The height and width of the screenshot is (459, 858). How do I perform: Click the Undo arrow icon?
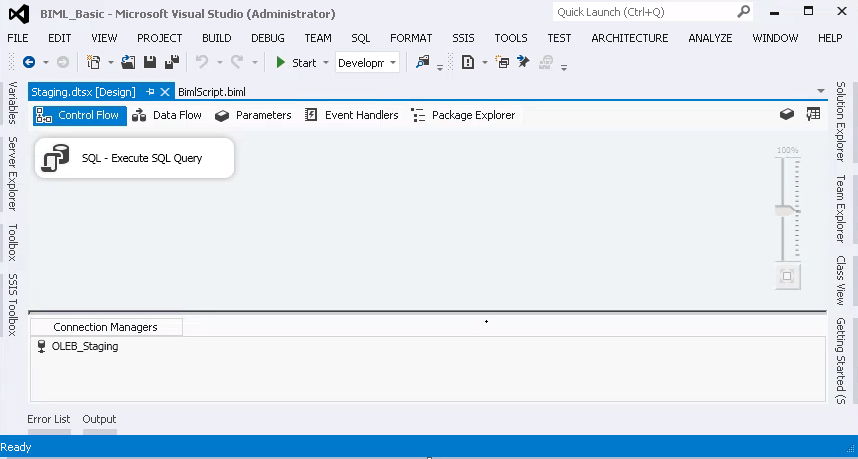(202, 62)
